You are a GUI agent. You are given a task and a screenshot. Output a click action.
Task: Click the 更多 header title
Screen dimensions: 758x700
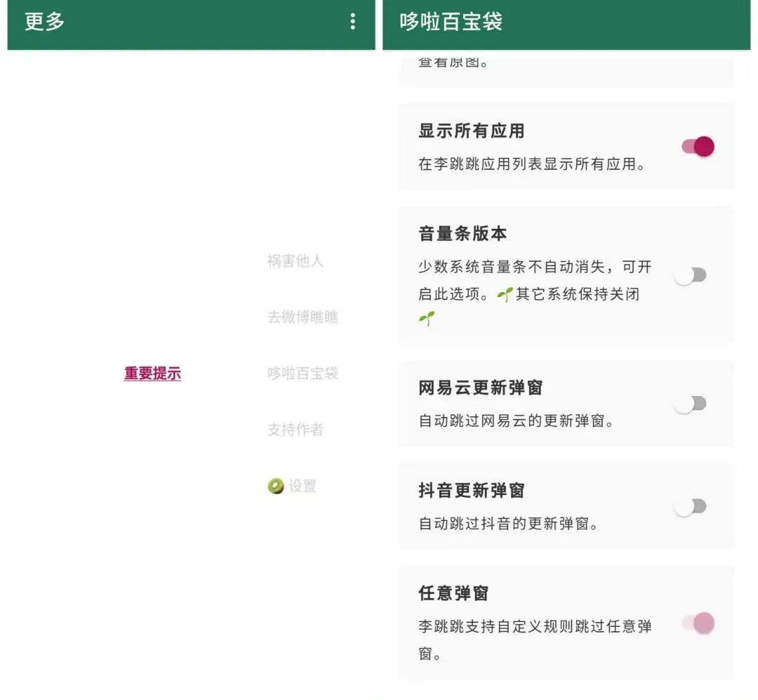[45, 22]
